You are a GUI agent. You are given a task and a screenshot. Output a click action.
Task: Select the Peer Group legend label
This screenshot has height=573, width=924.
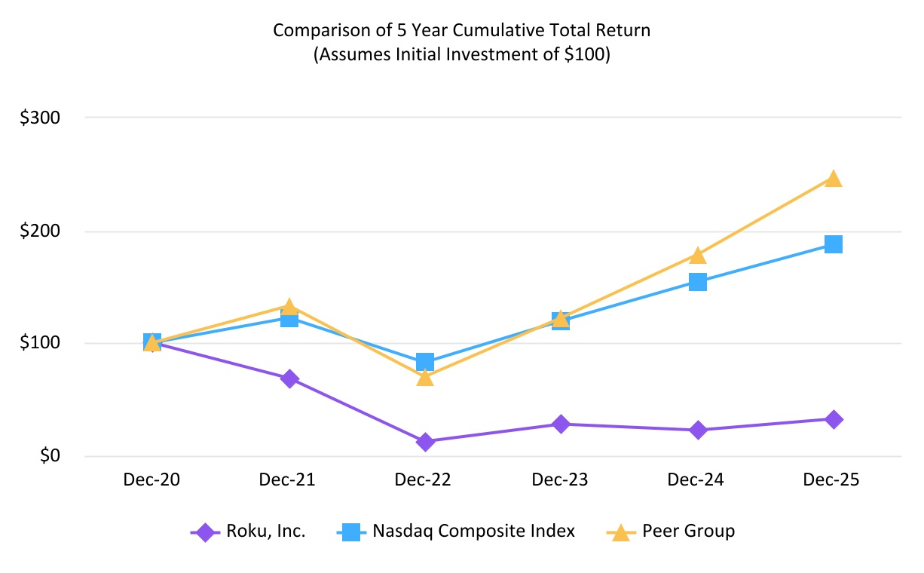pos(688,532)
